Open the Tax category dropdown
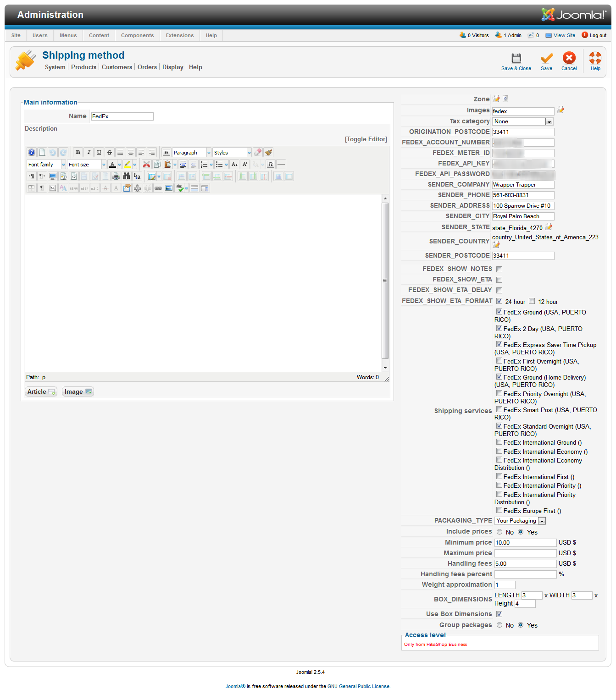616x700 pixels. [523, 121]
